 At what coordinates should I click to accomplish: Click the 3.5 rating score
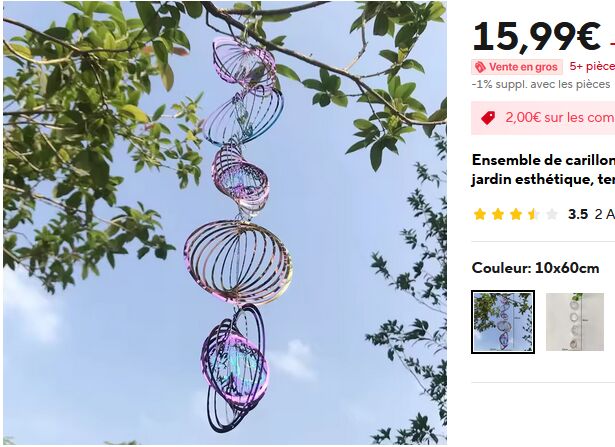[578, 214]
